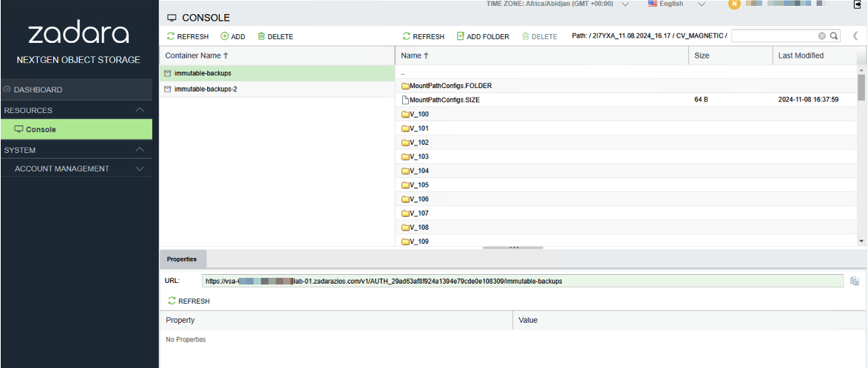Click Add to create a container
This screenshot has height=368, width=868.
pos(232,36)
